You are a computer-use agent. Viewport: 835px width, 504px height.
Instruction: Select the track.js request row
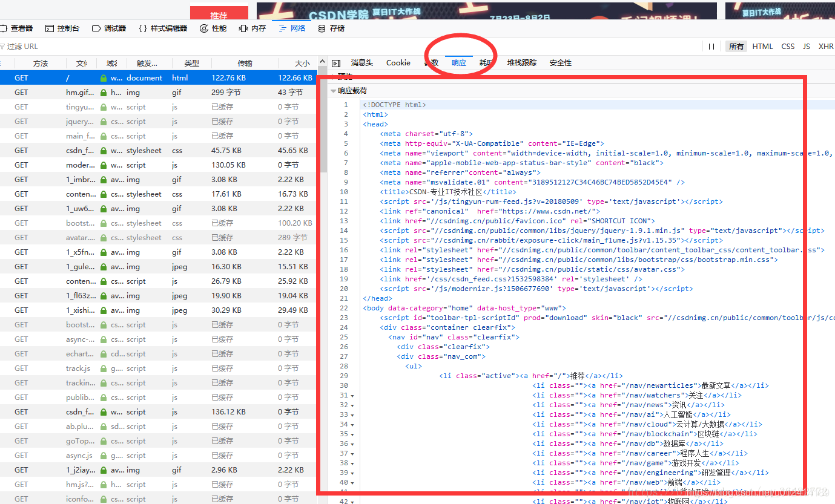pyautogui.click(x=159, y=368)
